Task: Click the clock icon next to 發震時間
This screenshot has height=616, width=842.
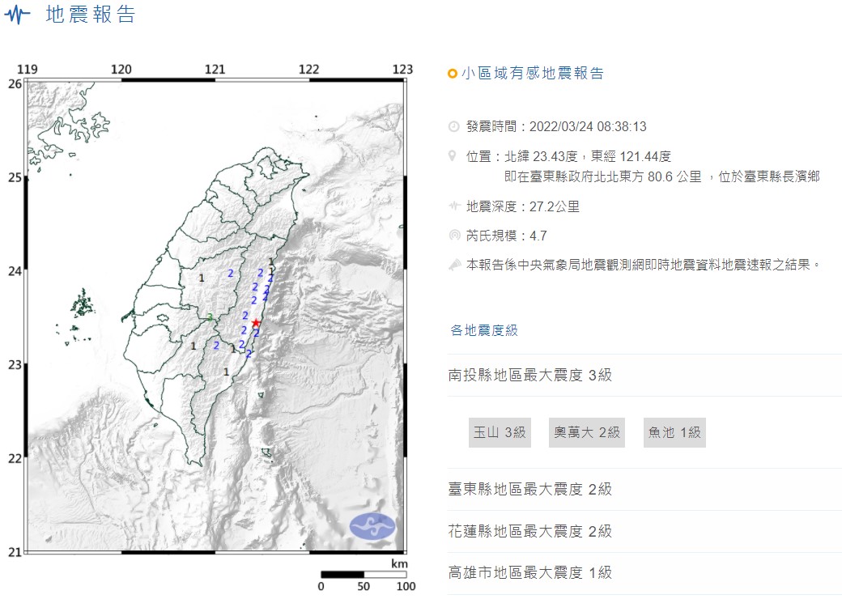Action: [453, 127]
